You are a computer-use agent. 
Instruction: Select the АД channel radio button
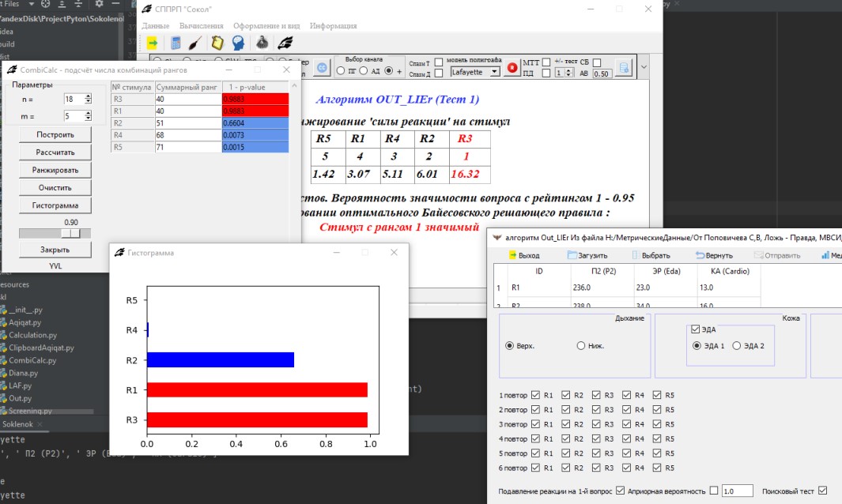(x=364, y=71)
